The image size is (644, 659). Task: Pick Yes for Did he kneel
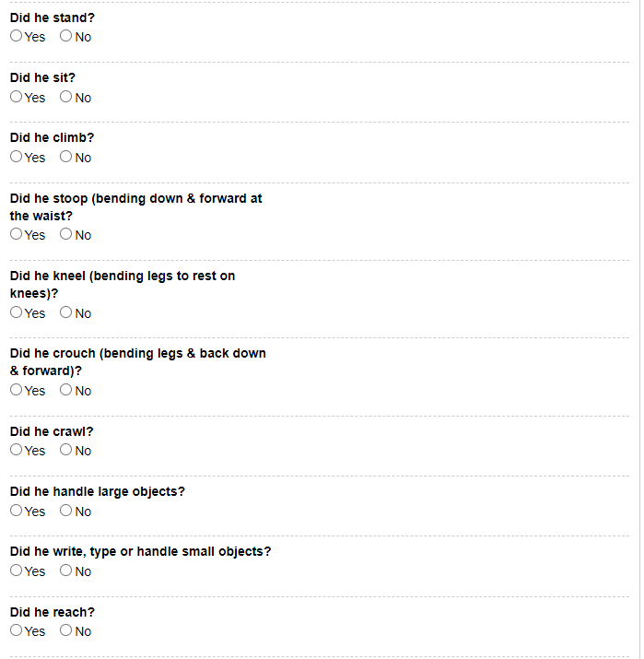[x=17, y=312]
